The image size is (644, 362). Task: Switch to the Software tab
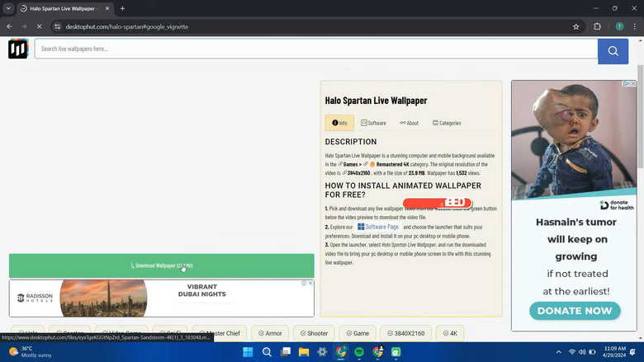[373, 123]
